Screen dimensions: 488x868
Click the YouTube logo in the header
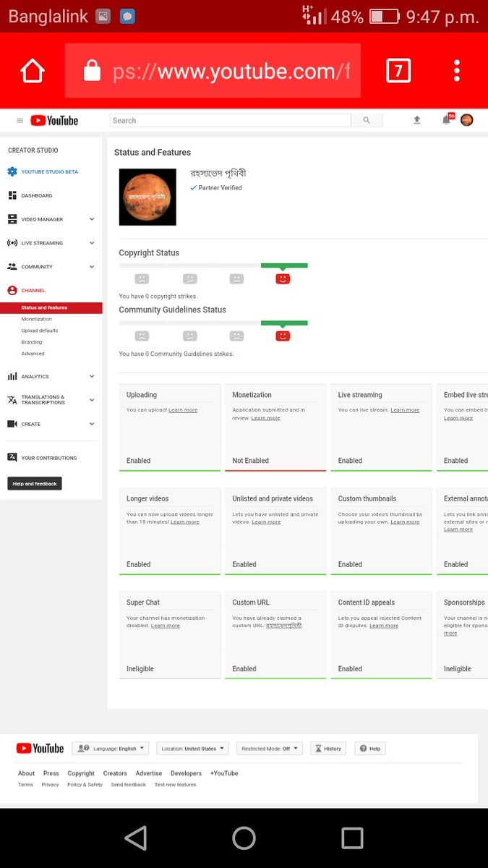coord(54,121)
